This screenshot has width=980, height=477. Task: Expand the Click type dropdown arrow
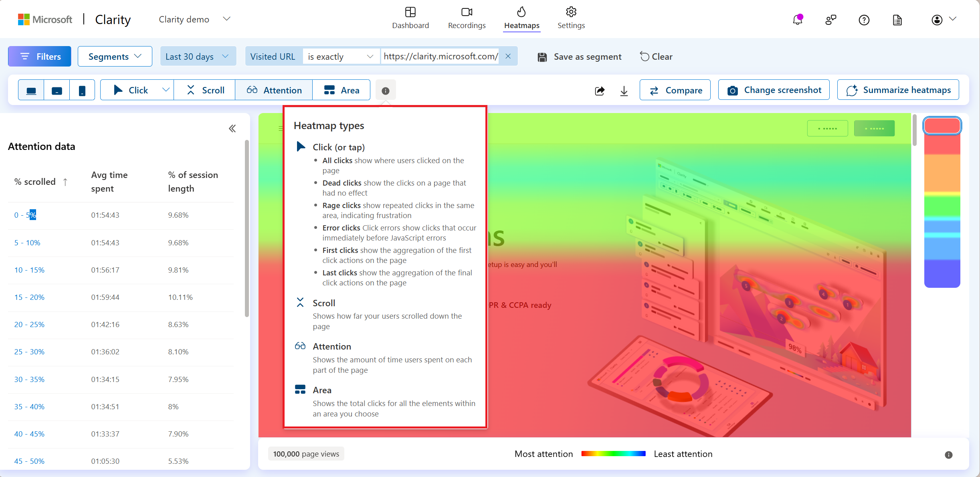click(166, 90)
